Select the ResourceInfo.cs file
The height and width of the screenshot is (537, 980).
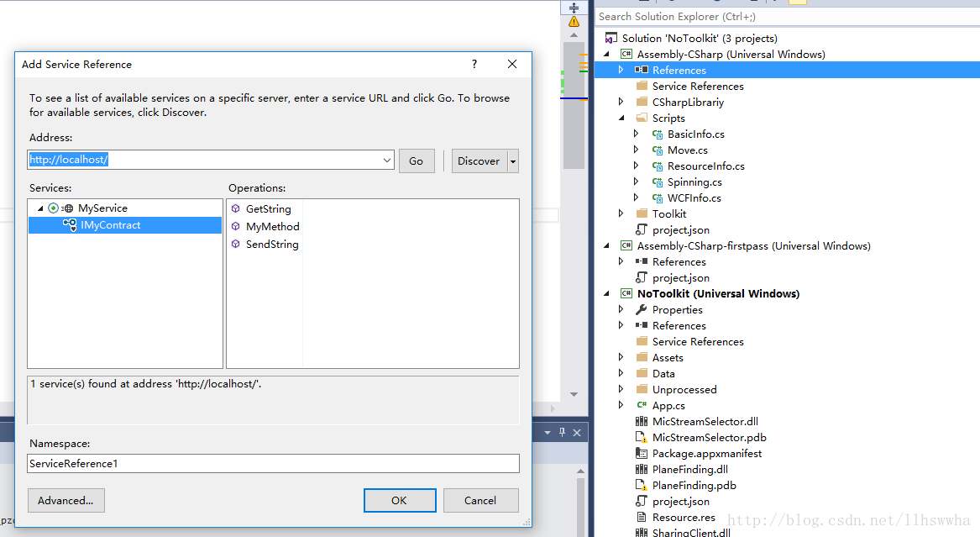[705, 166]
